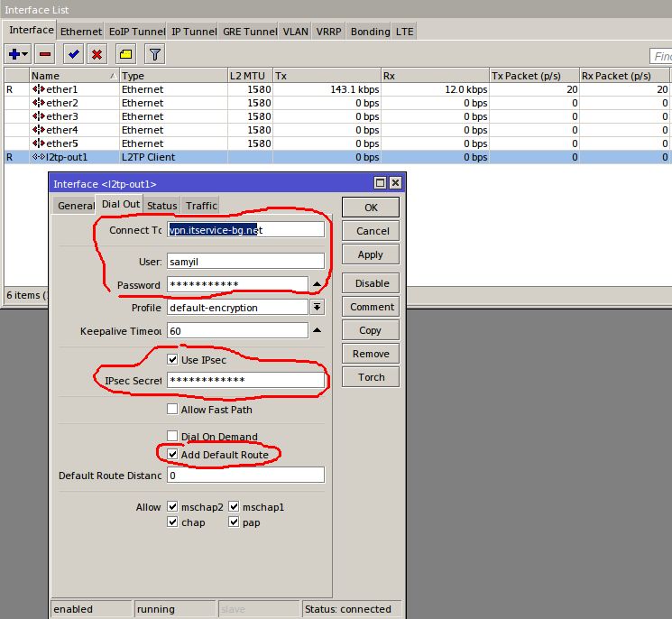Click the Cancel button

point(371,231)
